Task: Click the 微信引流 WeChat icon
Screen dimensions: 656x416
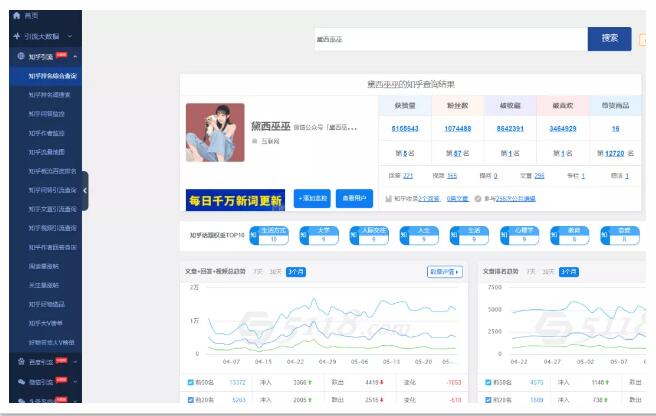Action: [21, 381]
